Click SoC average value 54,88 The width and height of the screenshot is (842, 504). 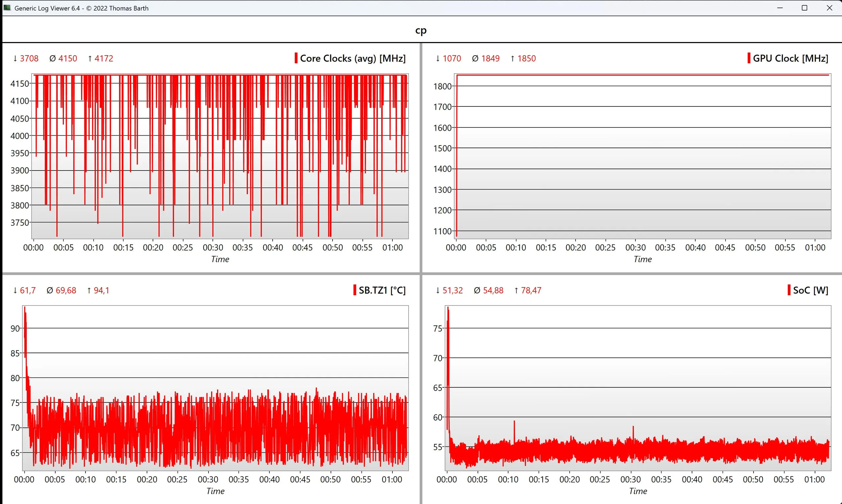[493, 290]
